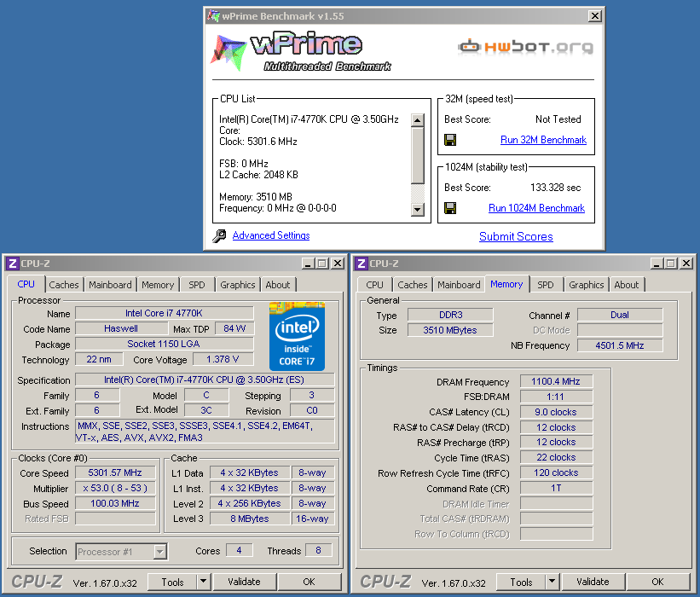Click the floppy save icon under 1024M stability test
The height and width of the screenshot is (597, 700).
(450, 208)
